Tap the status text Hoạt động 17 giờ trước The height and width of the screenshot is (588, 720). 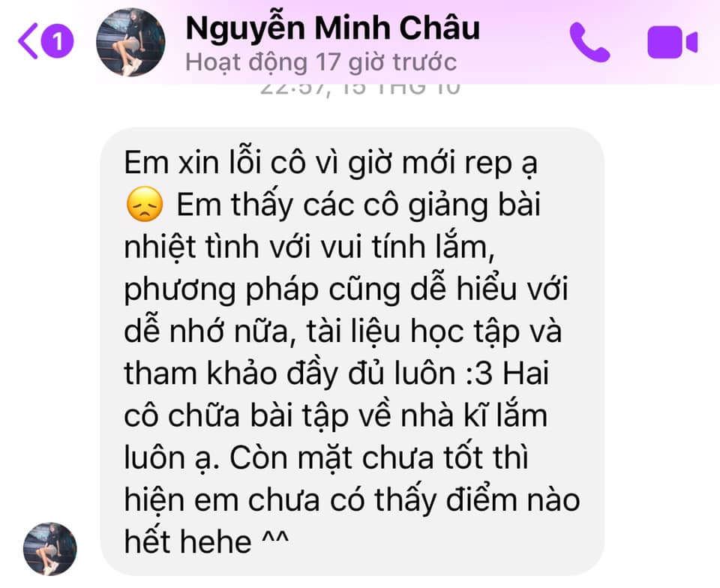click(x=321, y=62)
